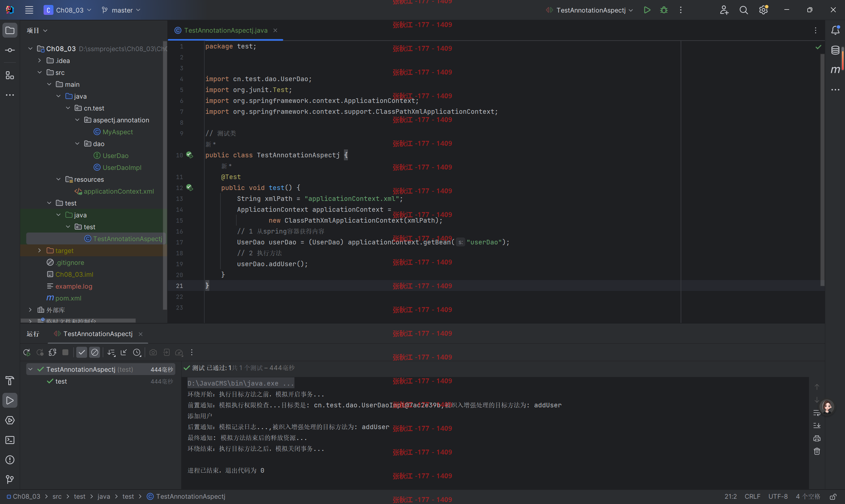Click 21:2 caret position in status bar
Screen dimensions: 845x504
730,496
